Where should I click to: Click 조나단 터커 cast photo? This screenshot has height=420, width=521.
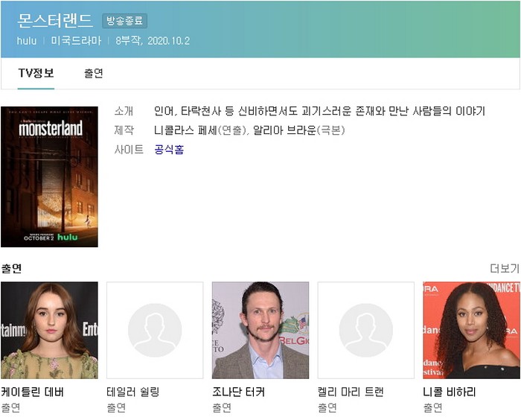coord(260,330)
